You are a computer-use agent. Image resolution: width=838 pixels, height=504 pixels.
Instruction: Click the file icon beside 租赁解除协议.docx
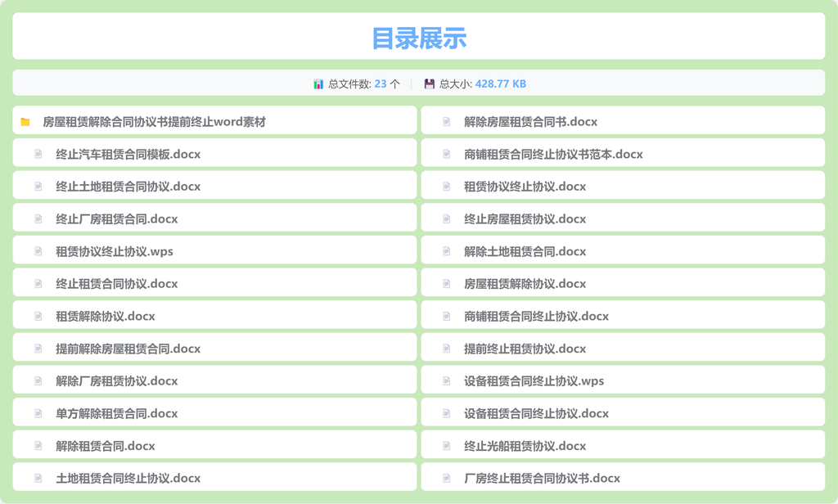(38, 317)
